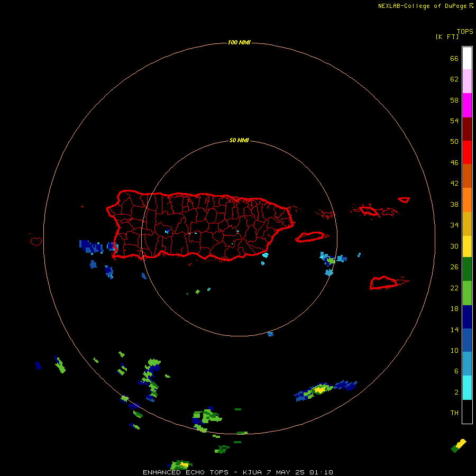The height and width of the screenshot is (476, 476).
Task: Click the 42 legend value
Action: point(454,183)
